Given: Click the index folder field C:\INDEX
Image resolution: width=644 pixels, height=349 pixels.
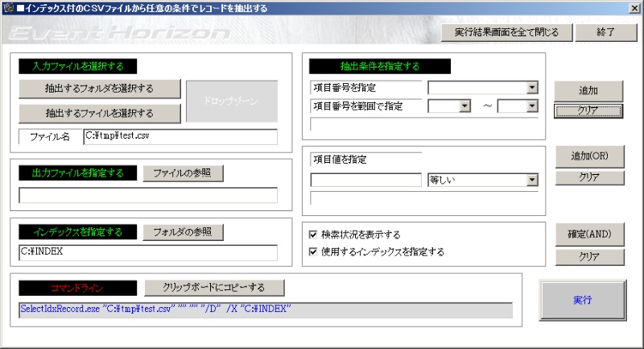Looking at the screenshot, I should [x=148, y=252].
